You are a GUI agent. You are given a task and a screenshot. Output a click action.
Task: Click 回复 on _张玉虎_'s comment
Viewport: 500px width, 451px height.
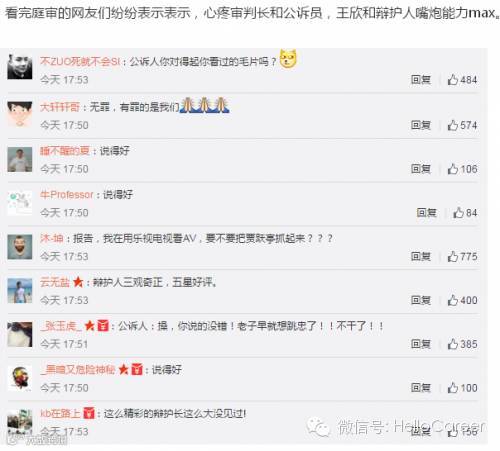[421, 344]
